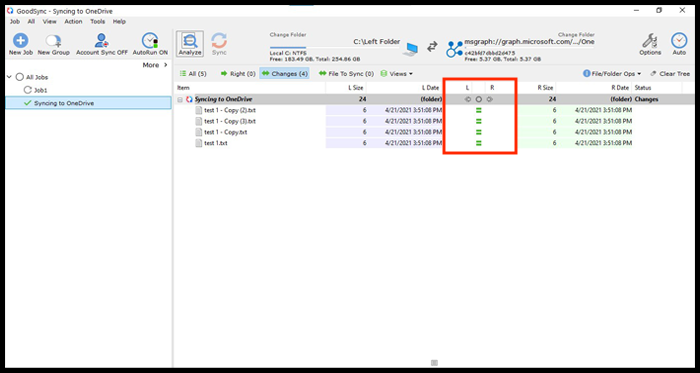Set folder sync direction to left arrow
Screen dimensions: 700x373
click(x=467, y=99)
